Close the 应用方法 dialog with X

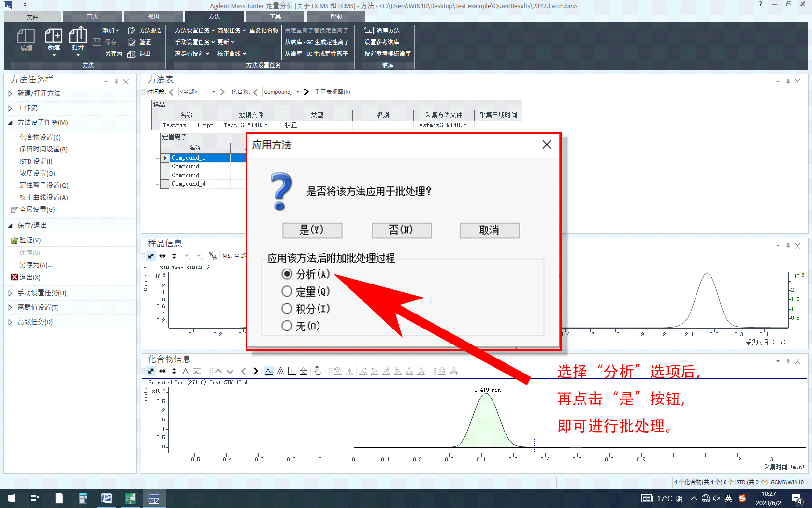coord(547,145)
